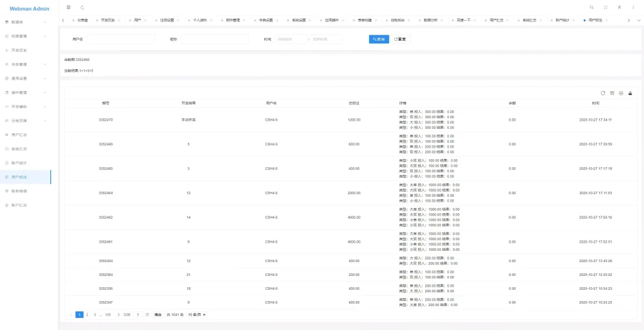644x330 pixels.
Task: Go to pagination page 2
Action: [87, 314]
